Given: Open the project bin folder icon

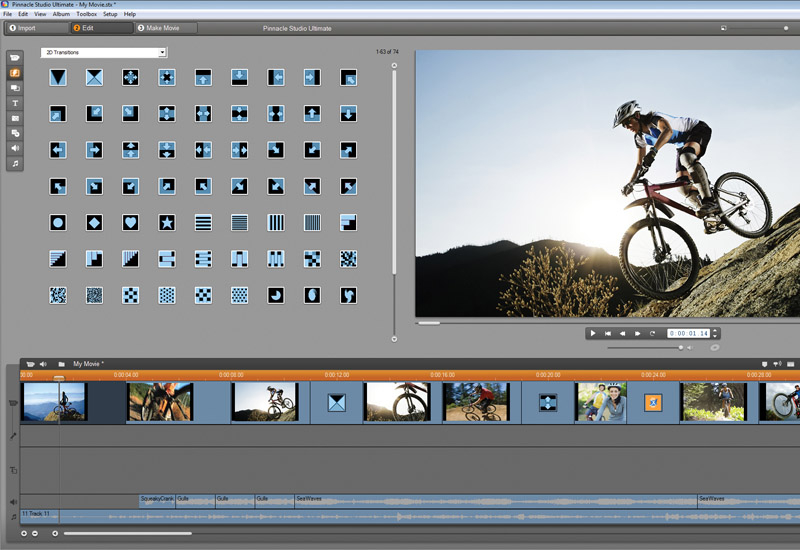Looking at the screenshot, I should click(x=61, y=364).
